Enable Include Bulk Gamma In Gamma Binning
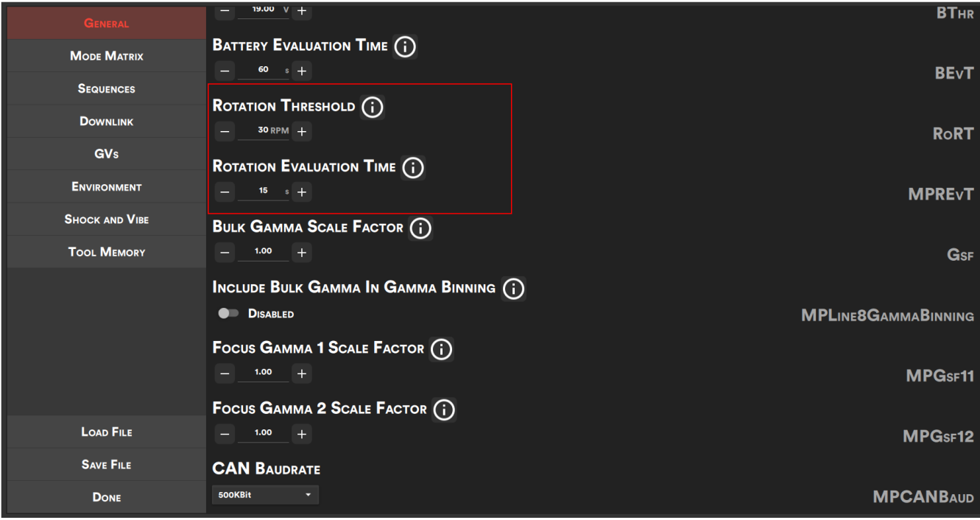 tap(229, 314)
